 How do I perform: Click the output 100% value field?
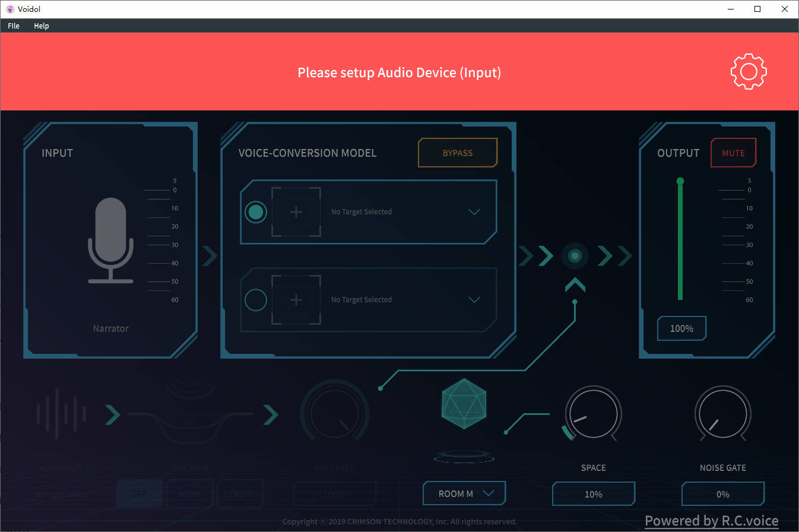(x=681, y=328)
